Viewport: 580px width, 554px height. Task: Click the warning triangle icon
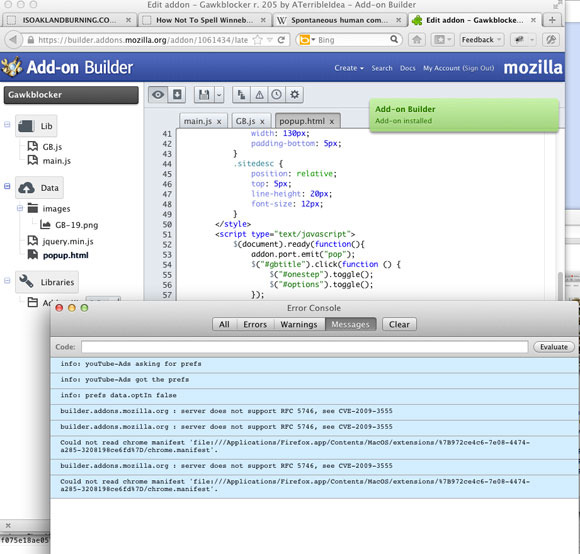click(259, 95)
